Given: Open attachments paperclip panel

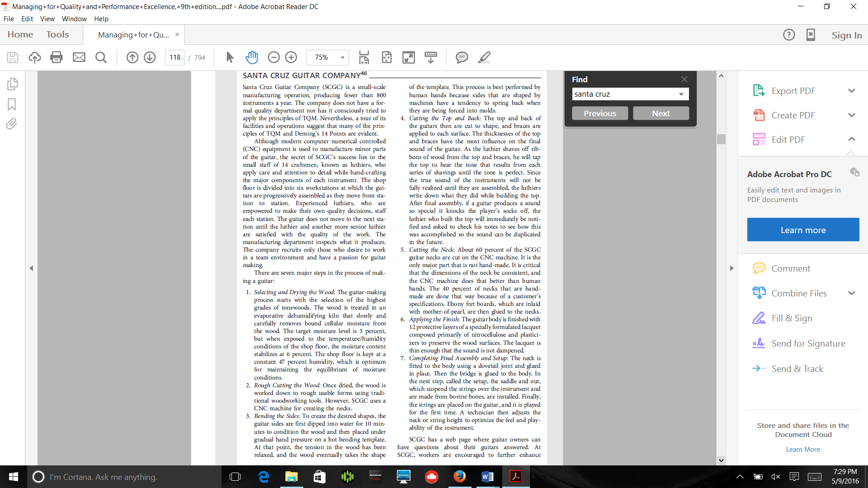Looking at the screenshot, I should pyautogui.click(x=12, y=124).
